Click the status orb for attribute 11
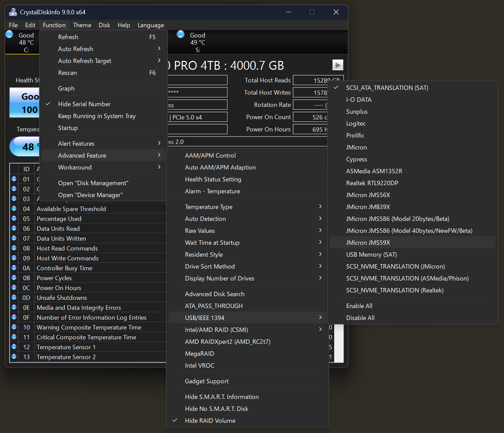This screenshot has width=504, height=433. point(14,337)
